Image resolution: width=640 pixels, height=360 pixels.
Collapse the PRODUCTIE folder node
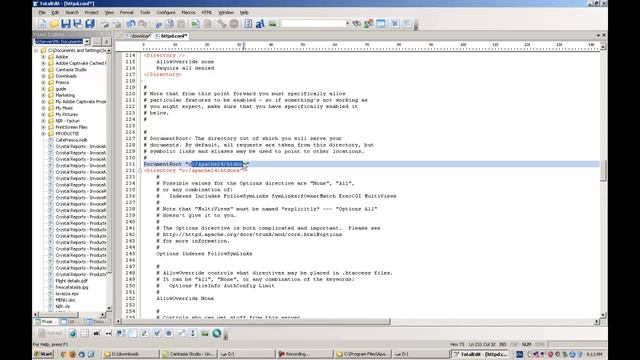[43, 133]
